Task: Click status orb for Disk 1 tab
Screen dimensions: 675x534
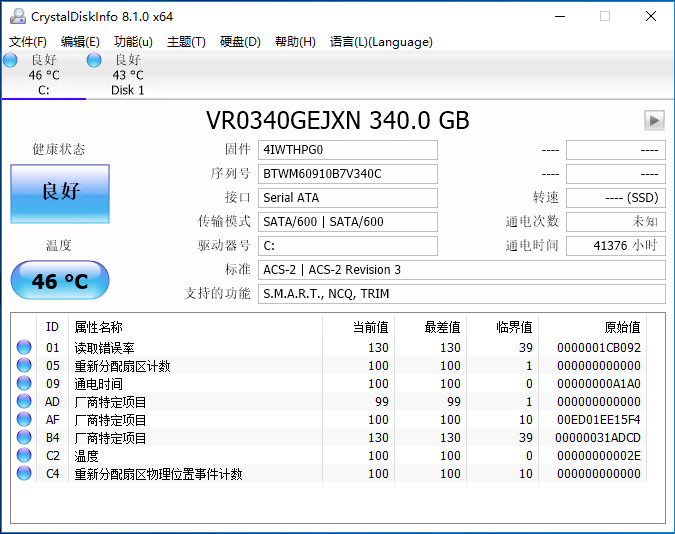Action: point(94,60)
